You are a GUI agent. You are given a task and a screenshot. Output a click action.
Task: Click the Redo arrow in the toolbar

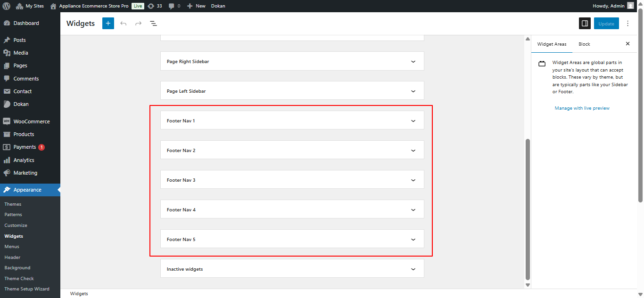pos(138,23)
